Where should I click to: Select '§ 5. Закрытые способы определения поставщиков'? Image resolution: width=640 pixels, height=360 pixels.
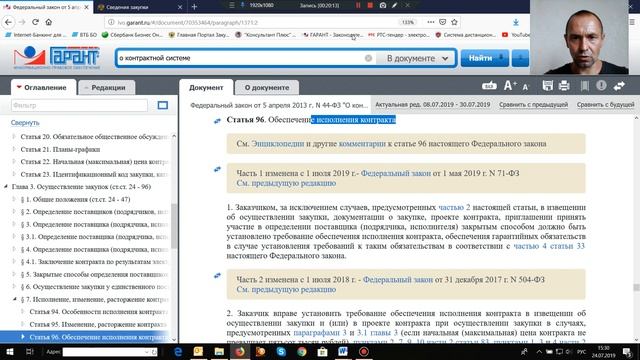pos(94,274)
